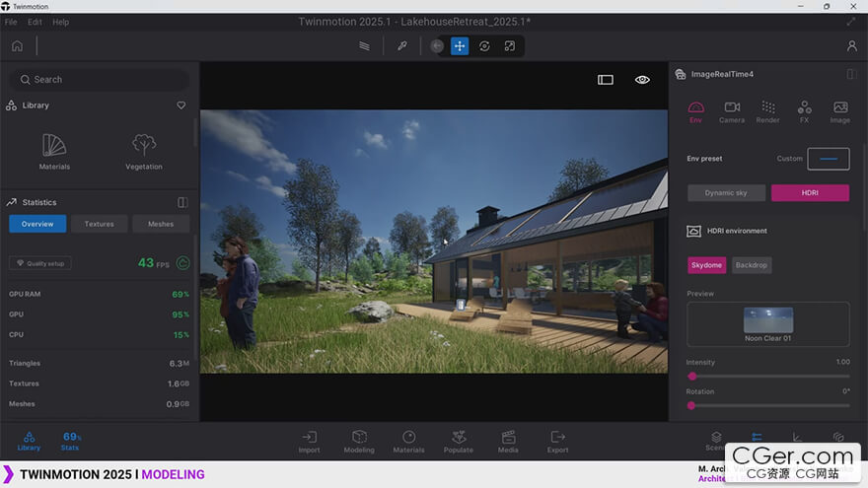Adjust the HDRI Intensity slider
868x488 pixels.
tap(692, 376)
